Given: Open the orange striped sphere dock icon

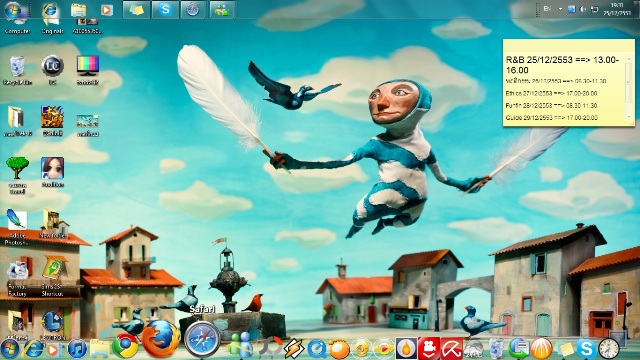Looking at the screenshot, I should [541, 349].
